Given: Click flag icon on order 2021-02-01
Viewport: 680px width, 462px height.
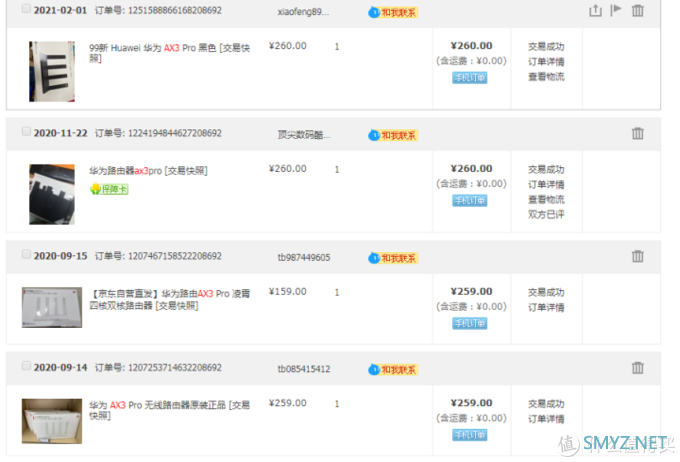Looking at the screenshot, I should pos(616,10).
